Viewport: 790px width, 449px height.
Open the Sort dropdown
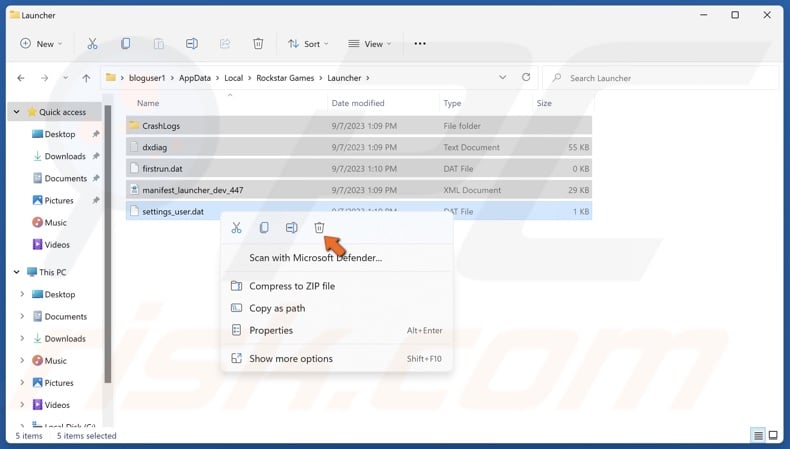click(x=308, y=44)
